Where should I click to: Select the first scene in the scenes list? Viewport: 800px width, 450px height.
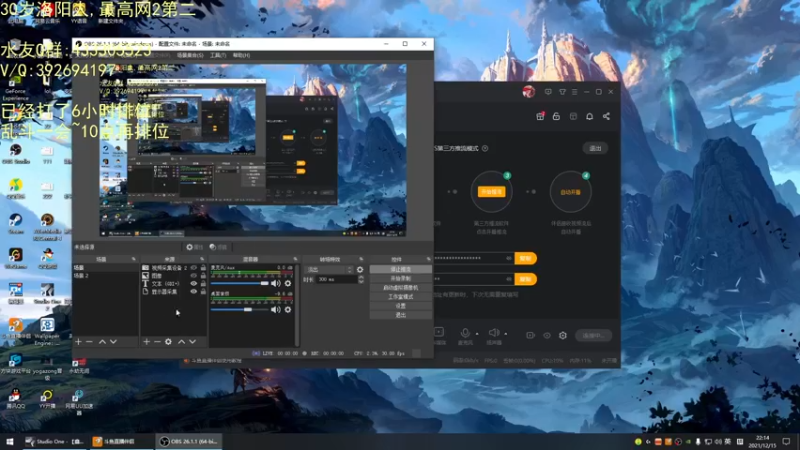pyautogui.click(x=106, y=267)
